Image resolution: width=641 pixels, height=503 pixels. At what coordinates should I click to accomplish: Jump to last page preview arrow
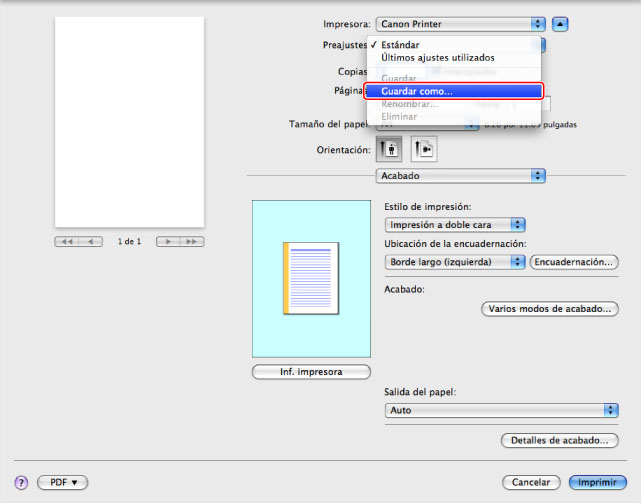(191, 242)
